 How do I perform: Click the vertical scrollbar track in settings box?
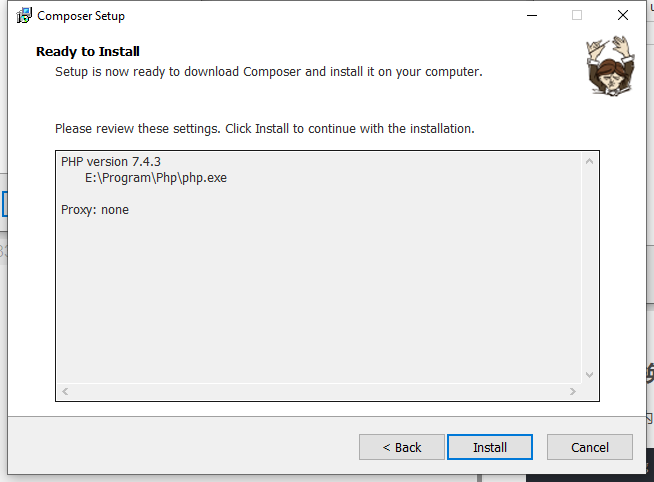point(589,270)
